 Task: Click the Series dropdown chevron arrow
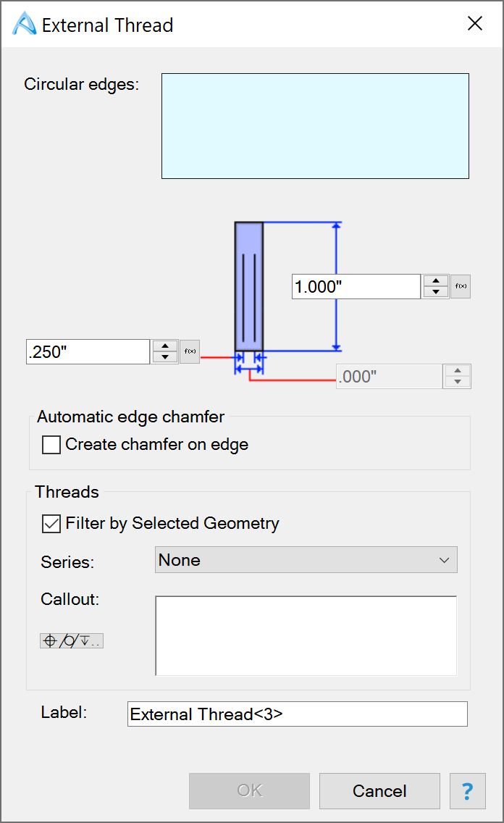(x=444, y=560)
